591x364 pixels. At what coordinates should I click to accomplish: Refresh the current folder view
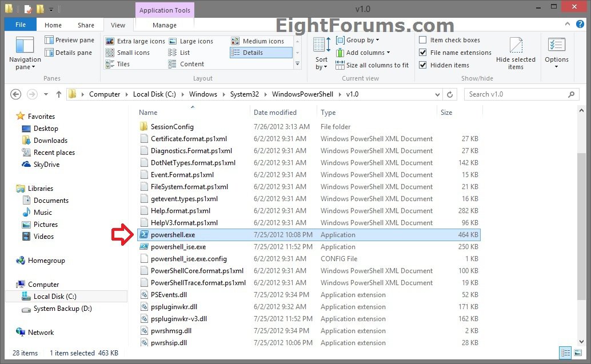point(450,94)
